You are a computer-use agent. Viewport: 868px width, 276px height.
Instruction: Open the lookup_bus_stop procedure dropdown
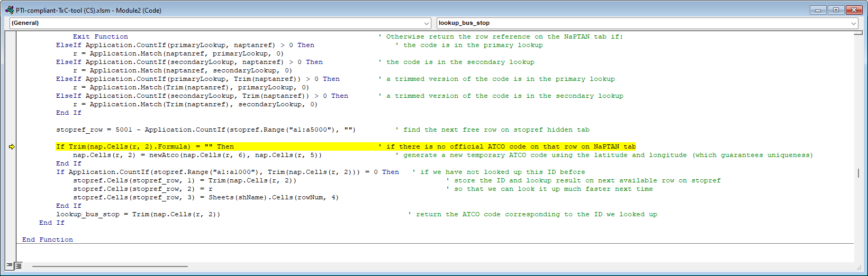pyautogui.click(x=853, y=23)
